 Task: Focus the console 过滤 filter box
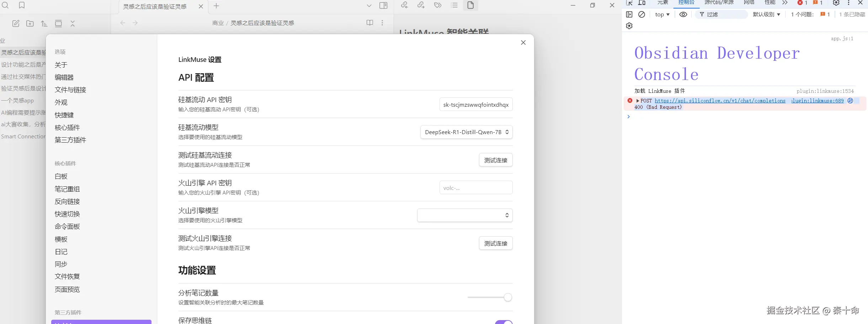[x=722, y=15]
